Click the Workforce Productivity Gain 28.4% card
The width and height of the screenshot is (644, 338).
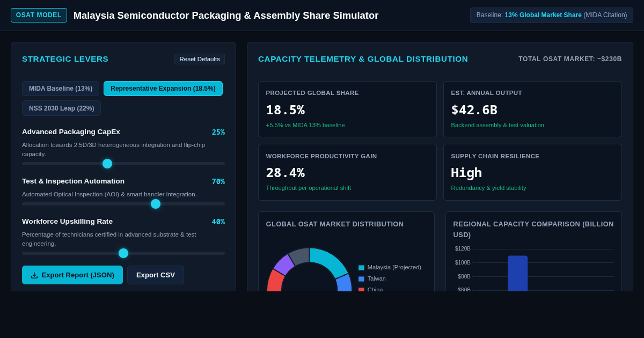tap(347, 172)
